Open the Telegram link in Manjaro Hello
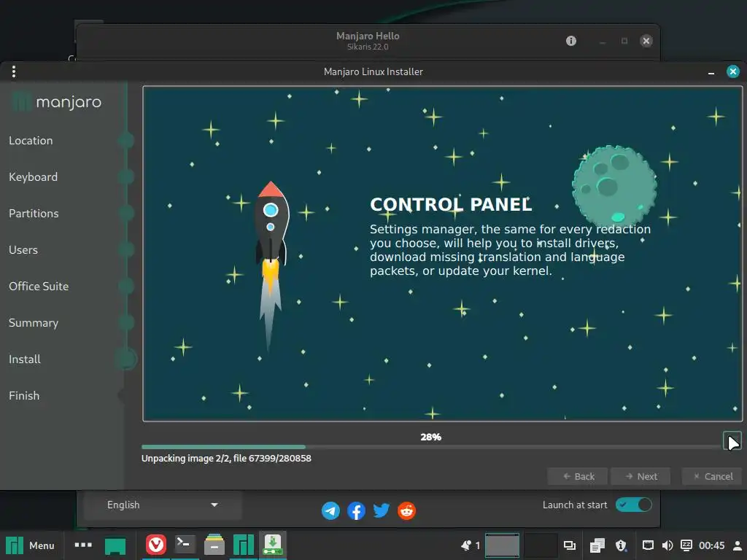 (330, 511)
